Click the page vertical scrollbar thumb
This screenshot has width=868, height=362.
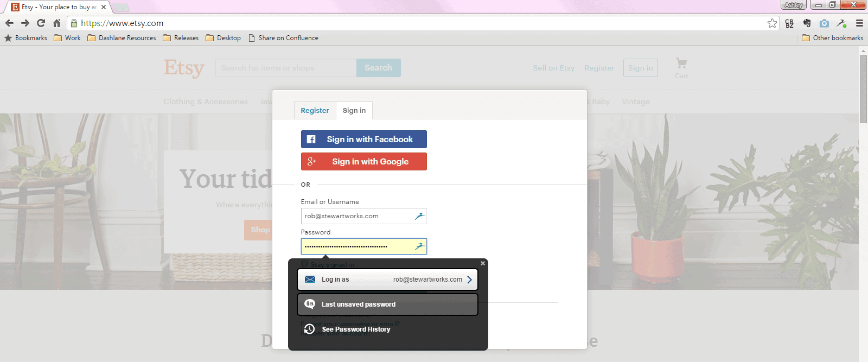[x=863, y=90]
